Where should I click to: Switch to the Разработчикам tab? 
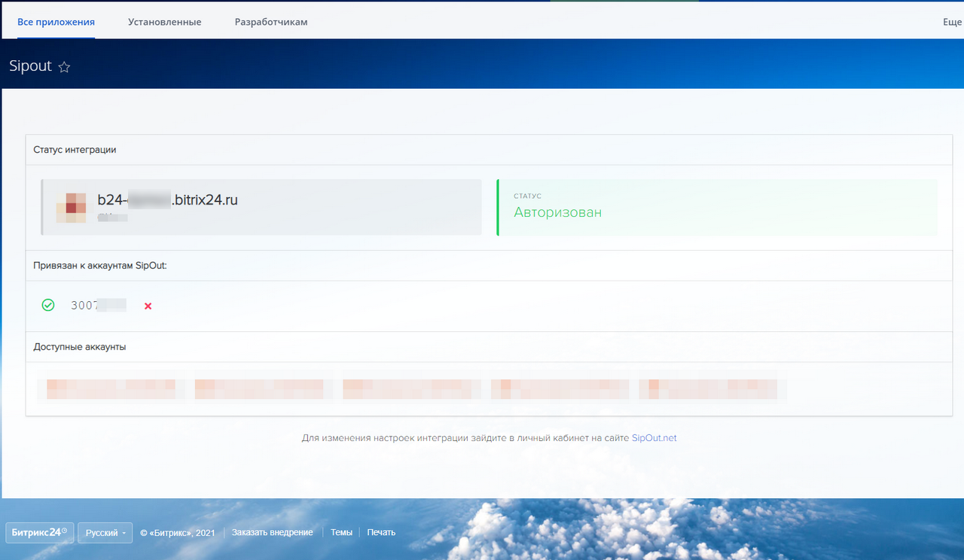coord(270,22)
